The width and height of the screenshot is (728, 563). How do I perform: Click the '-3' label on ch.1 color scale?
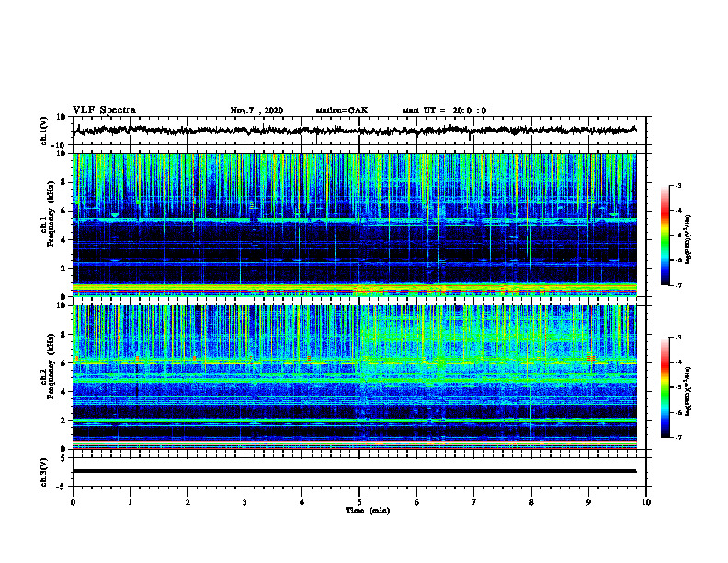click(677, 185)
